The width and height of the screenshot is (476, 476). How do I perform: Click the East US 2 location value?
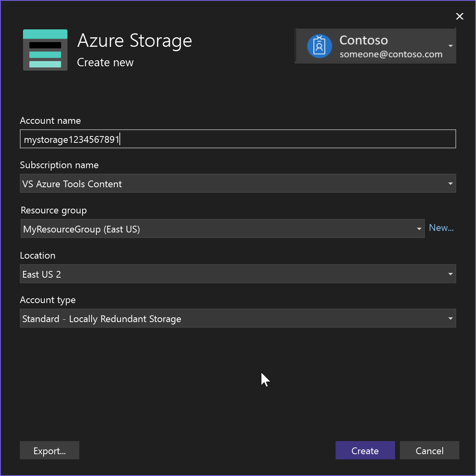[41, 274]
